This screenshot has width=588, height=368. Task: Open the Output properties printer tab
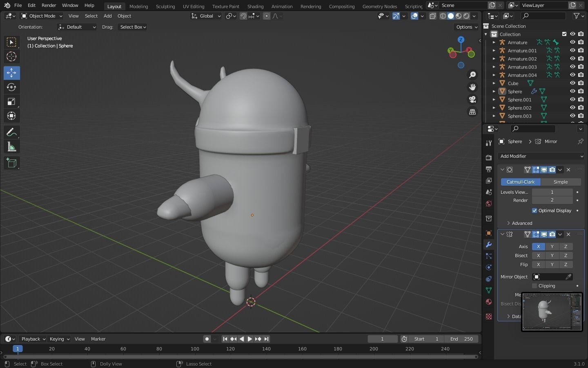pyautogui.click(x=489, y=169)
